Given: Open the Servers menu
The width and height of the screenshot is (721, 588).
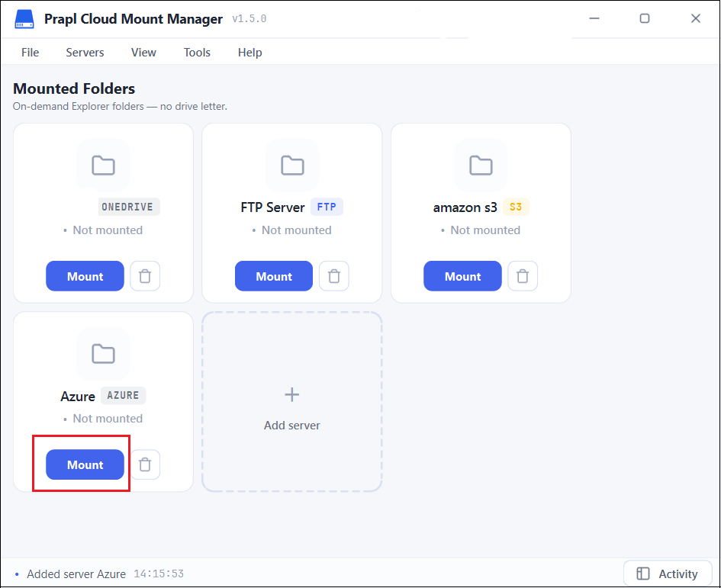Looking at the screenshot, I should point(85,53).
